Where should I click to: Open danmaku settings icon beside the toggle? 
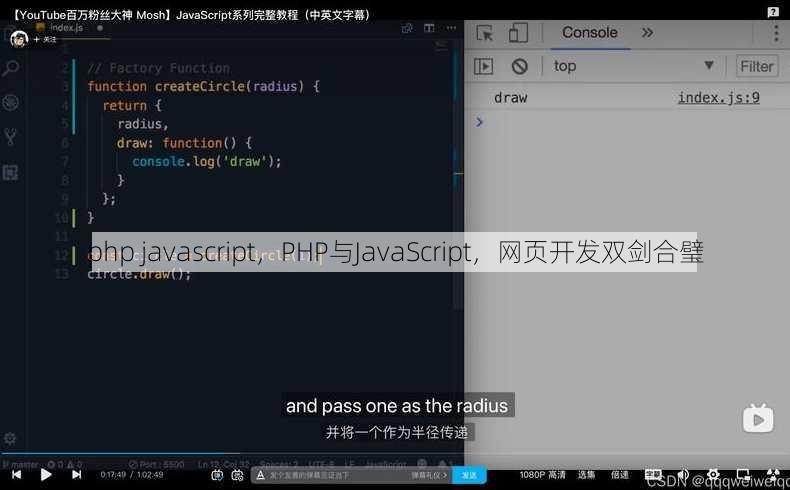pos(237,475)
